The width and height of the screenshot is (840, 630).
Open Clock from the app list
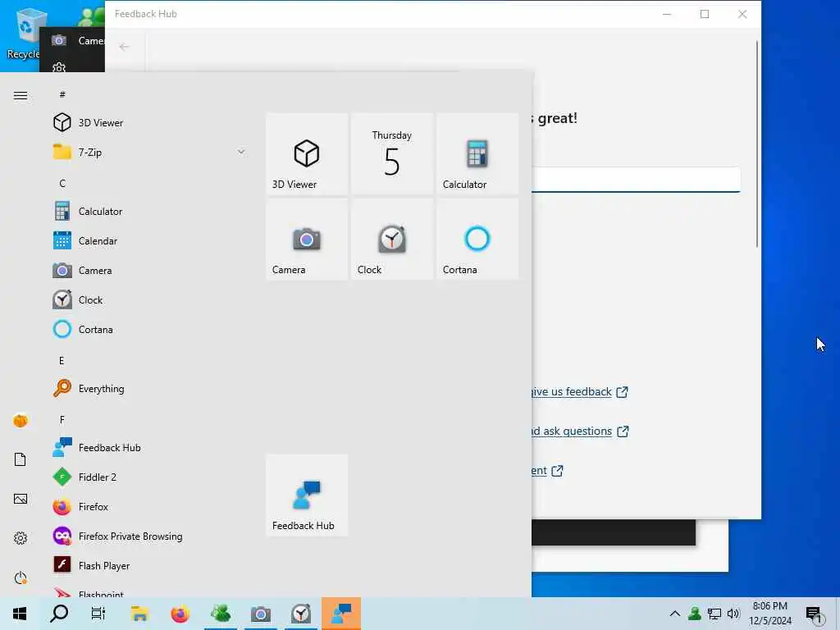(x=150, y=299)
